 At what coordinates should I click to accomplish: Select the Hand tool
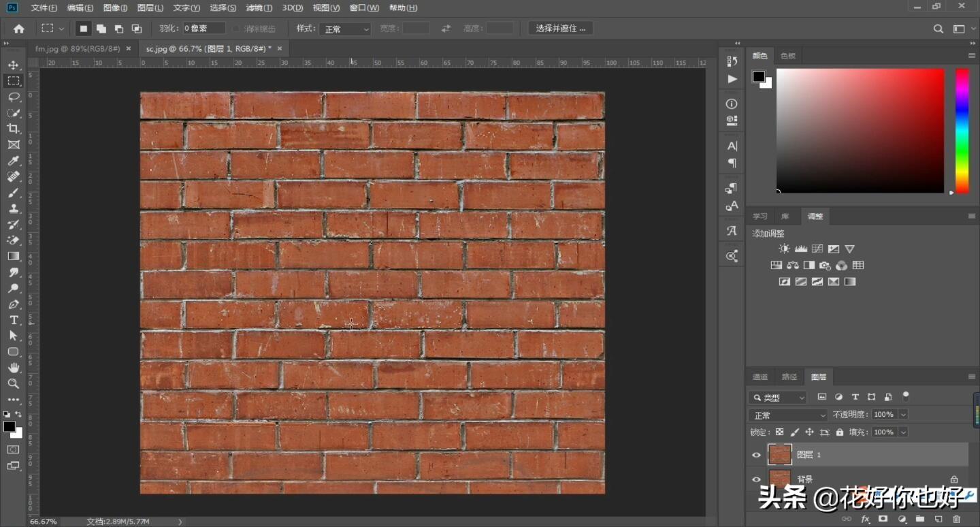tap(13, 368)
